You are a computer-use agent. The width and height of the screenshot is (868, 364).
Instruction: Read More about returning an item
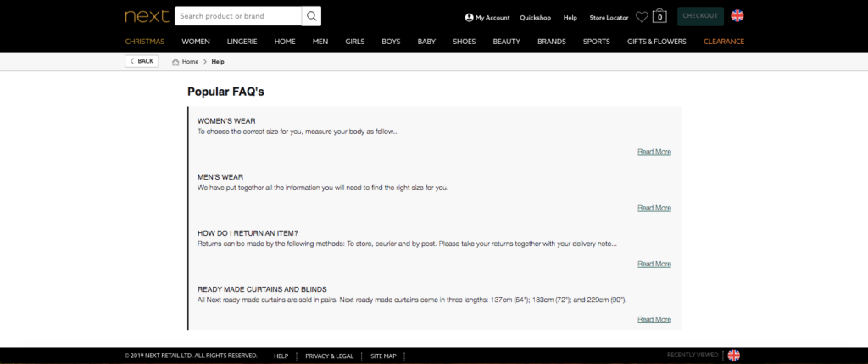654,264
